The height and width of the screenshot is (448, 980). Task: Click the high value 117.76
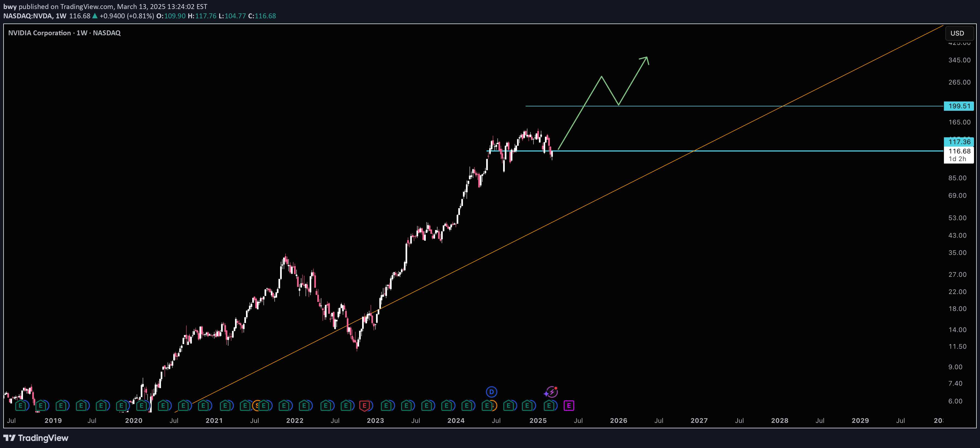[x=206, y=16]
